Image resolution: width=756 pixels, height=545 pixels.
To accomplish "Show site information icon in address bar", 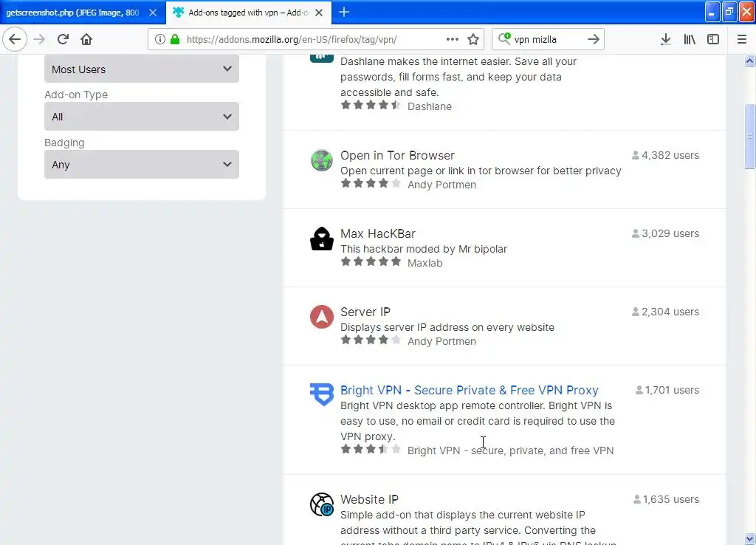I will tap(160, 39).
